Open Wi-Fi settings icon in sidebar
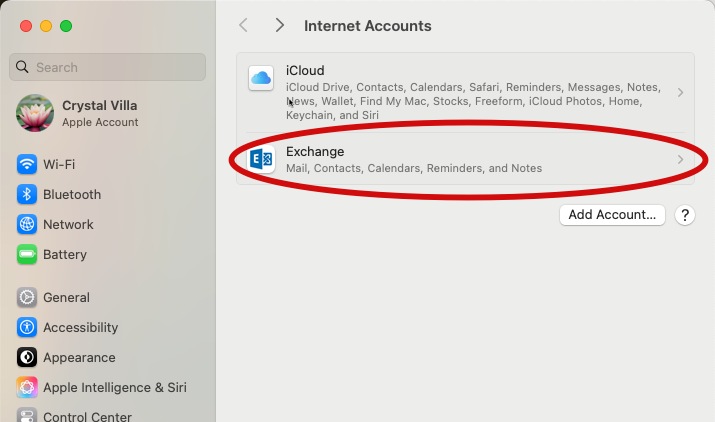Screen dimensions: 715x422 [x=27, y=164]
